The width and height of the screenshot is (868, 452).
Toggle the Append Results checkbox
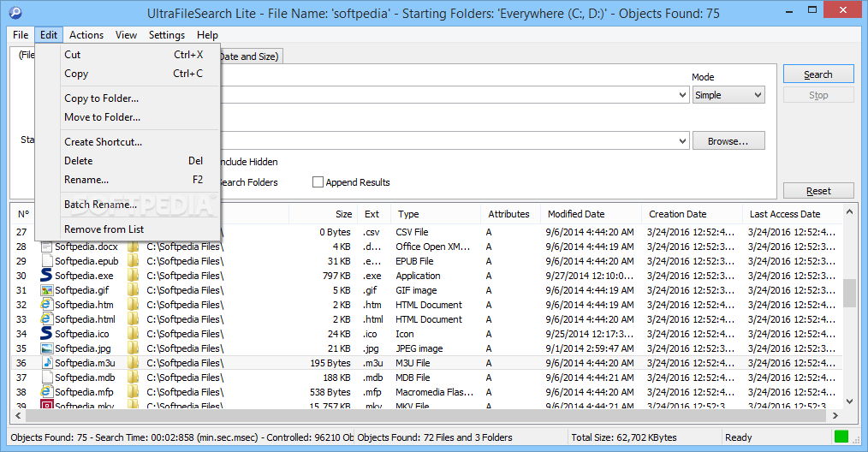(x=318, y=182)
